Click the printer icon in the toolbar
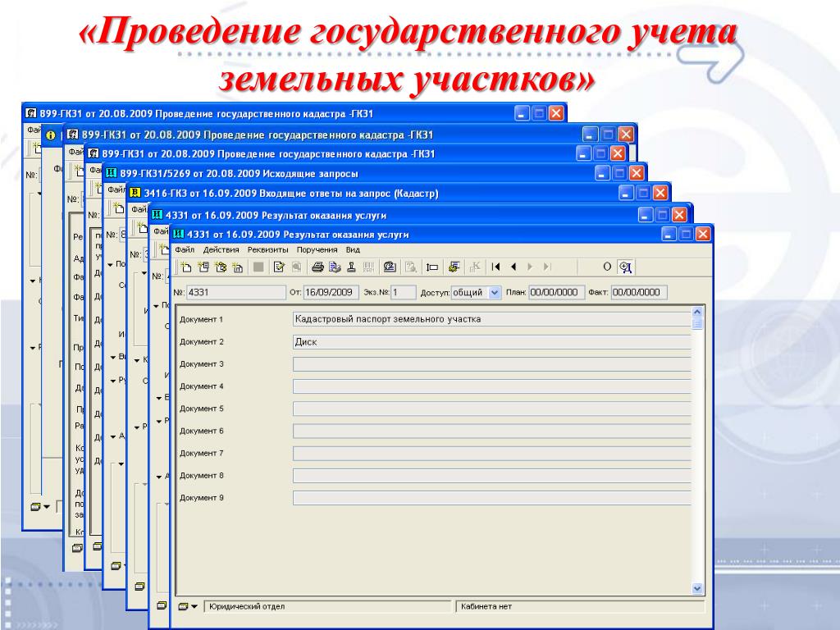Image resolution: width=840 pixels, height=630 pixels. pos(317,267)
